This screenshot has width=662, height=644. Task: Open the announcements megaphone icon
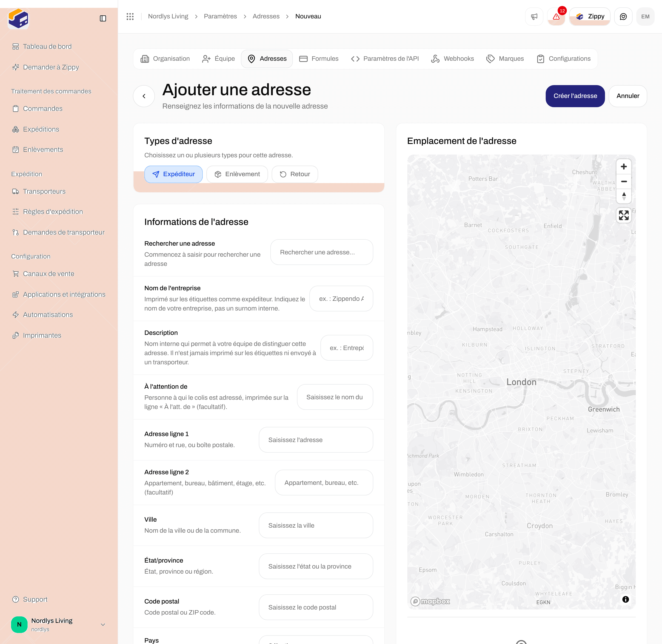(534, 17)
